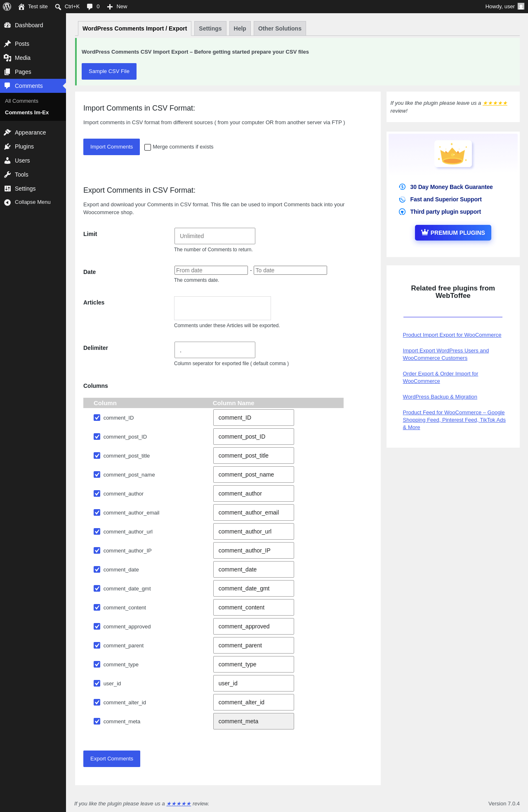The height and width of the screenshot is (812, 528).
Task: Open the Help tab
Action: click(x=240, y=28)
